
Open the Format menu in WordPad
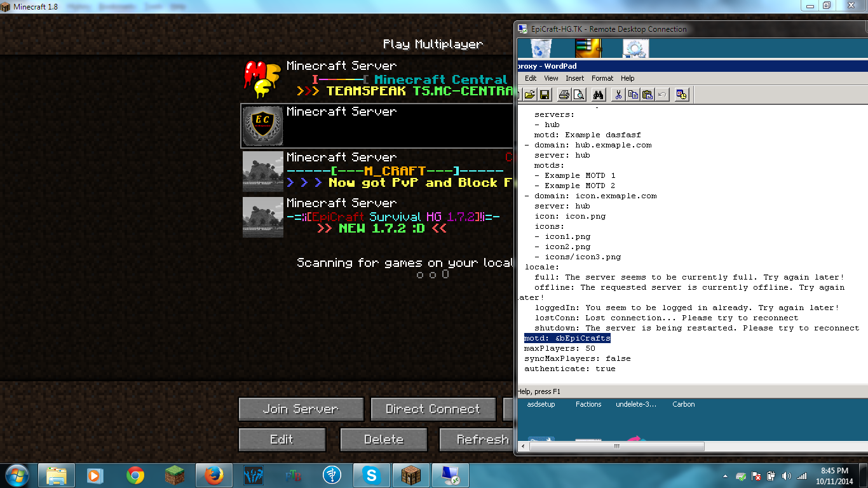pos(602,78)
